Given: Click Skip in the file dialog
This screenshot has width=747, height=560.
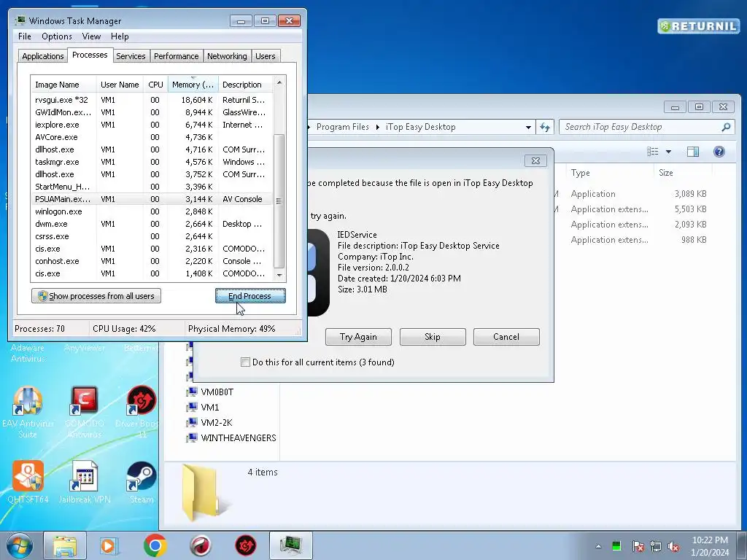Looking at the screenshot, I should (x=433, y=337).
